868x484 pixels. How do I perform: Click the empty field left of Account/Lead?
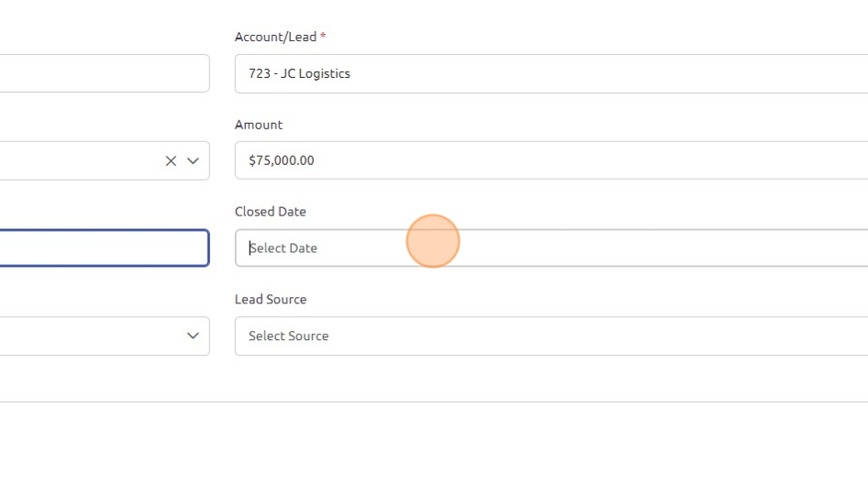(101, 73)
